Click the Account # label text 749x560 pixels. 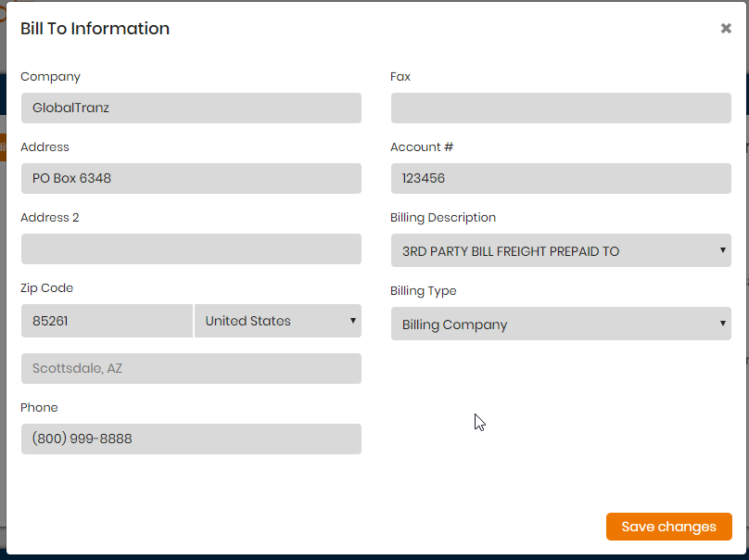(x=421, y=147)
